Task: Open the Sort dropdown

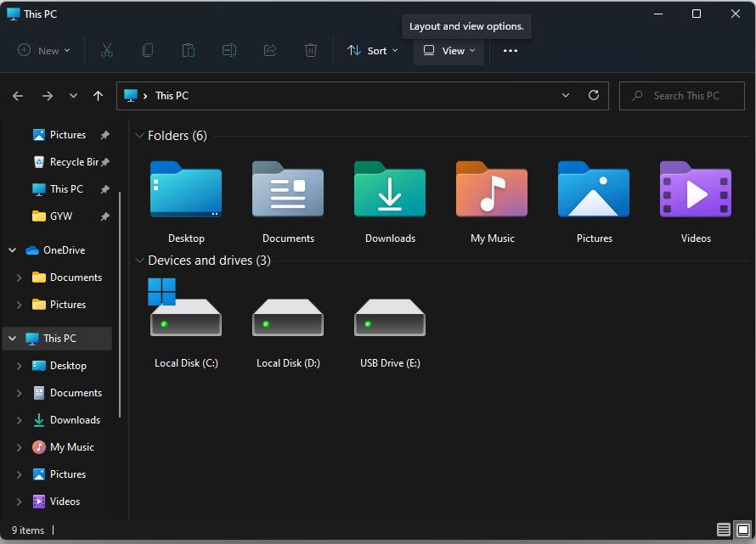Action: point(372,50)
